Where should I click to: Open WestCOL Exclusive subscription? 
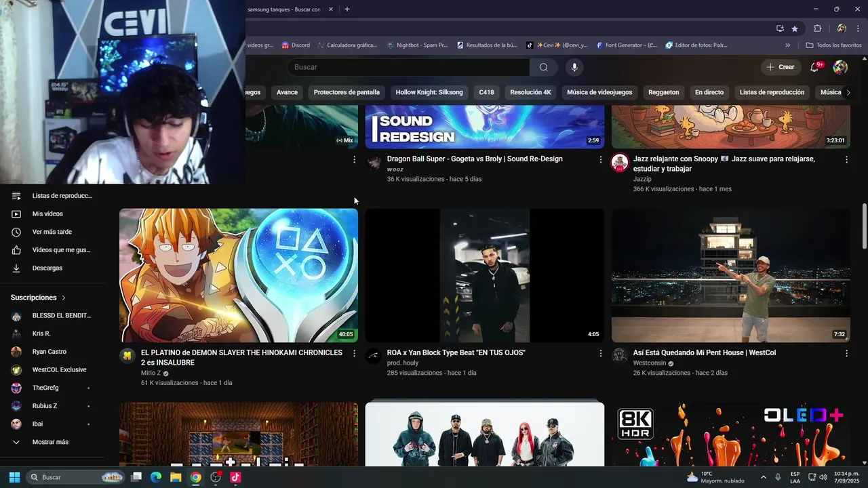pyautogui.click(x=52, y=370)
